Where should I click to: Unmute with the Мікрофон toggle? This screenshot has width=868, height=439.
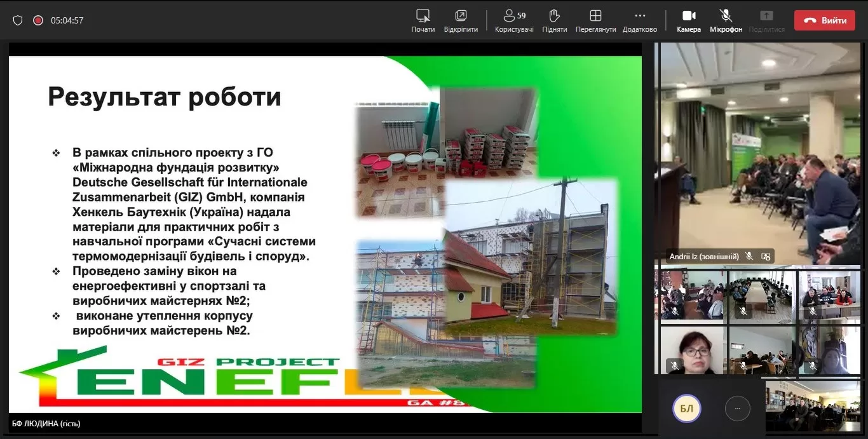pyautogui.click(x=726, y=20)
